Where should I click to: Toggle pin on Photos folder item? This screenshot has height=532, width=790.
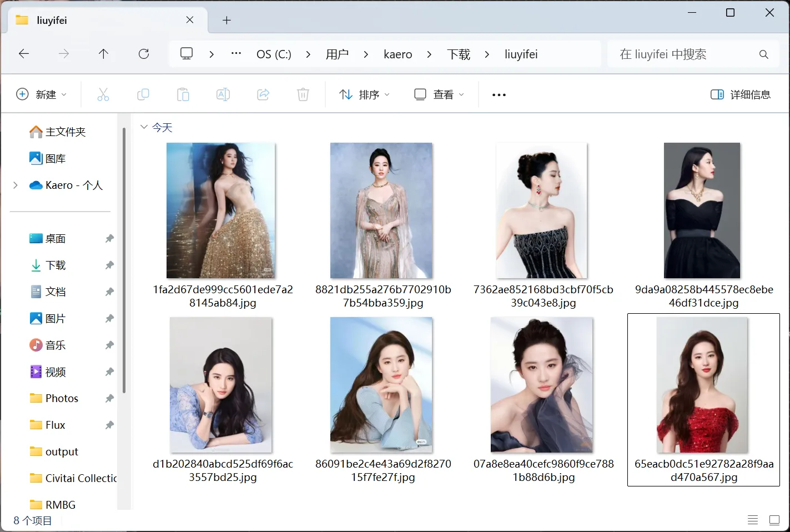pos(109,398)
